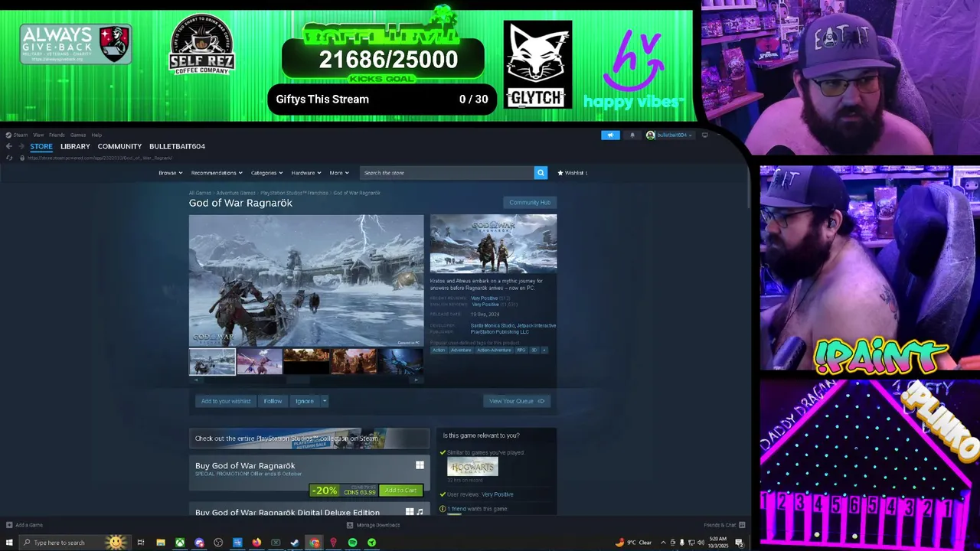Open the Community Hub
Image resolution: width=980 pixels, height=551 pixels.
(x=530, y=203)
